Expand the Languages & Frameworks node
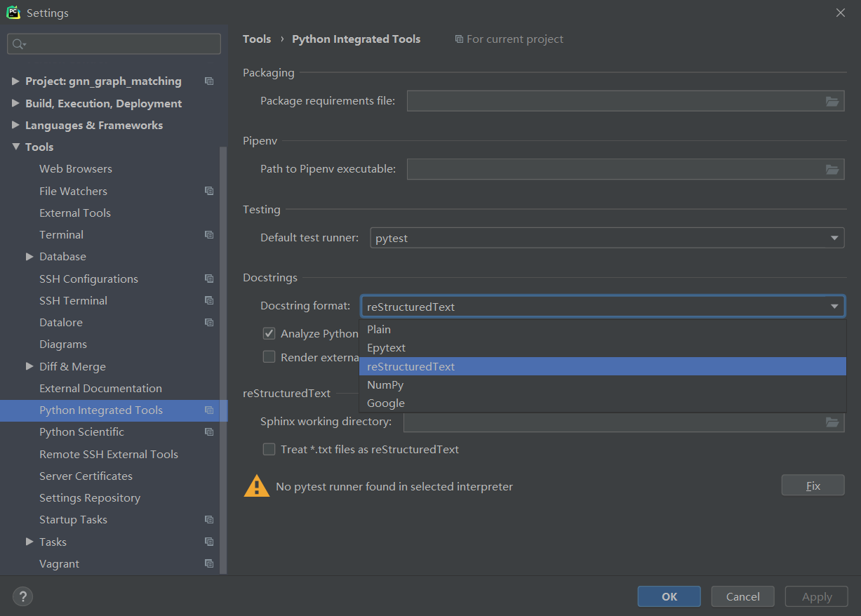Screen dimensions: 861x616 pyautogui.click(x=15, y=125)
